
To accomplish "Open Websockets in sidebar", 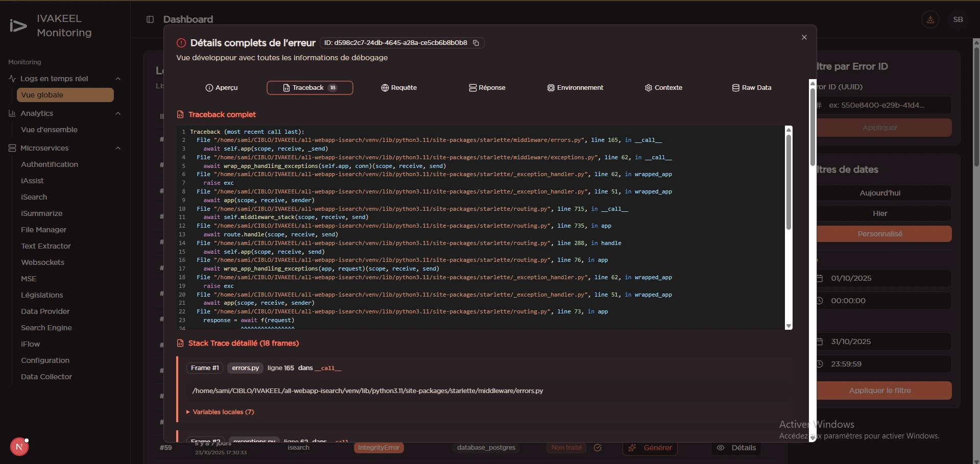I will (x=65, y=262).
